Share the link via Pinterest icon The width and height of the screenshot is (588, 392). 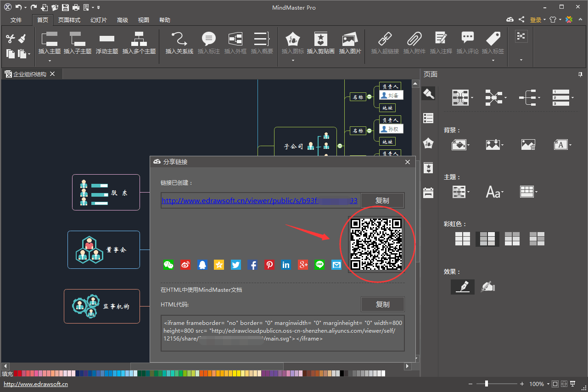(269, 265)
